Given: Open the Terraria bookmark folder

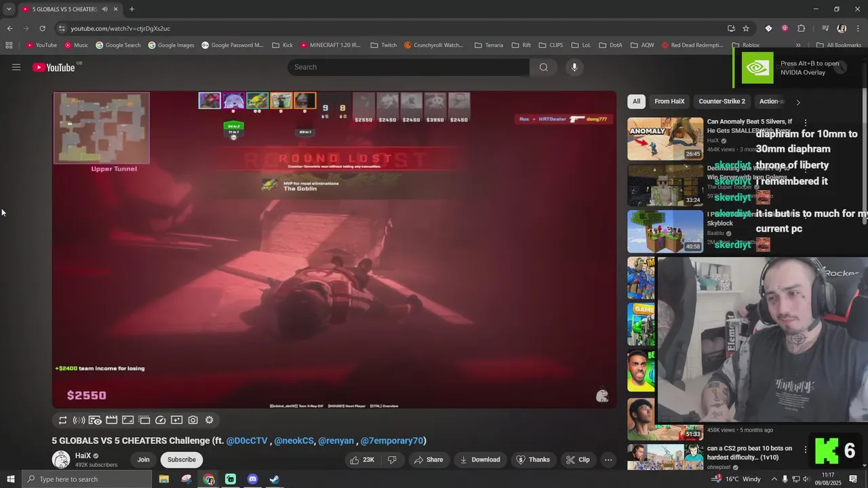Looking at the screenshot, I should click(489, 45).
